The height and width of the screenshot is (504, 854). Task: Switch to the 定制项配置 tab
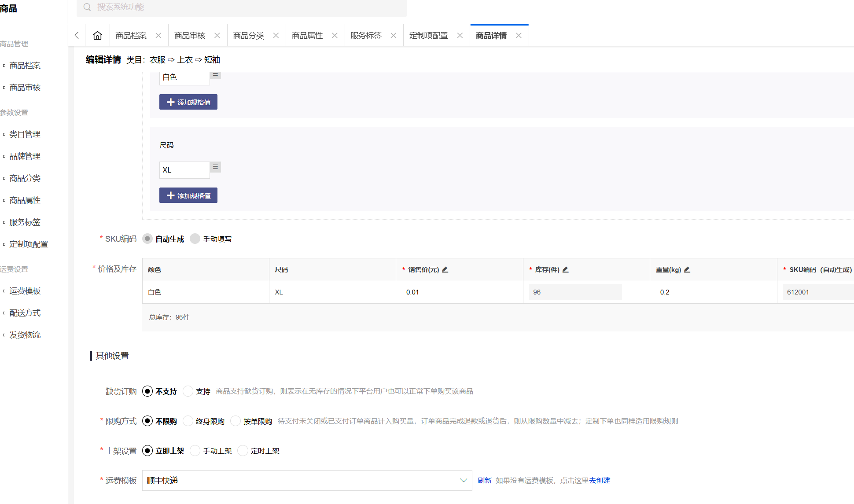(x=428, y=36)
